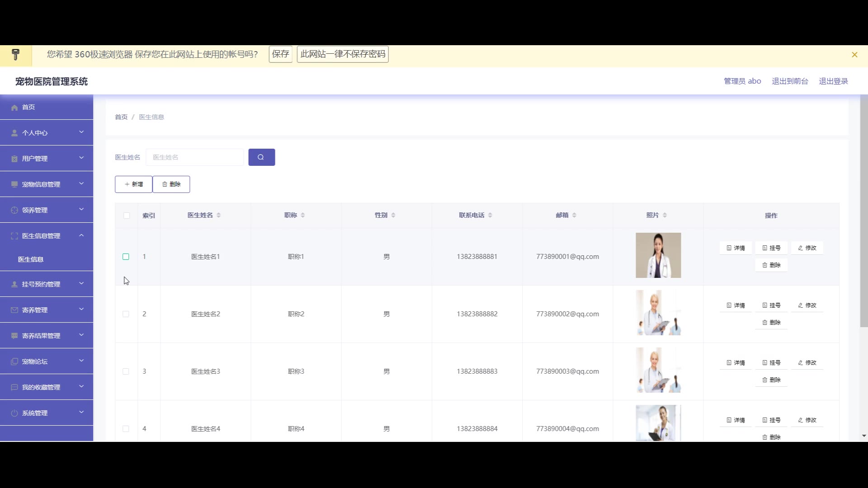Focus the 医生姓名 search input
The height and width of the screenshot is (488, 868).
point(194,157)
